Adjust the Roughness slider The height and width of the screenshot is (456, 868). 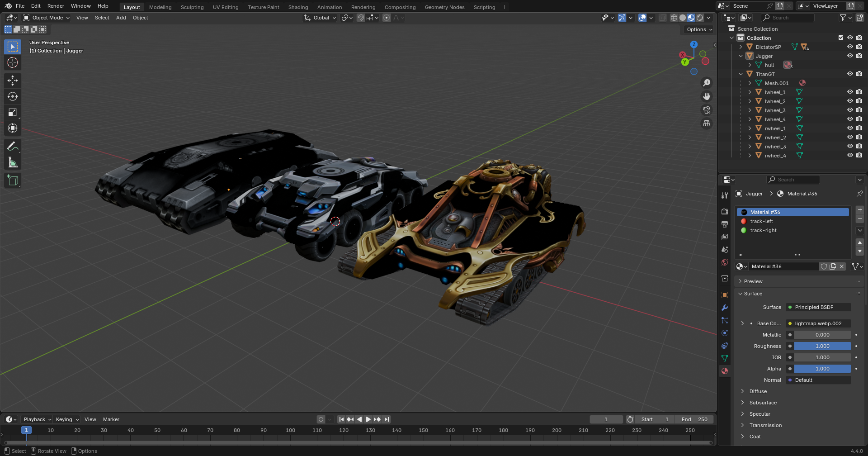click(822, 346)
